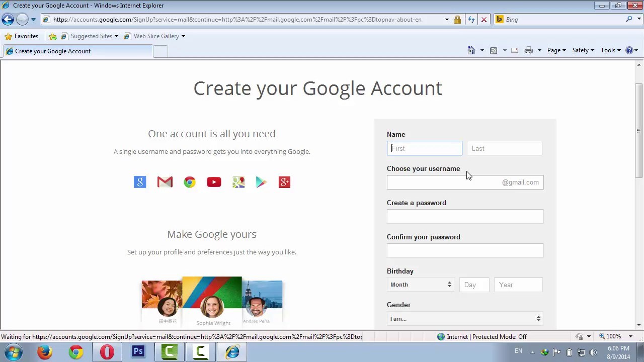Expand the Print dropdown arrow
Viewport: 644px width, 362px height.
539,50
